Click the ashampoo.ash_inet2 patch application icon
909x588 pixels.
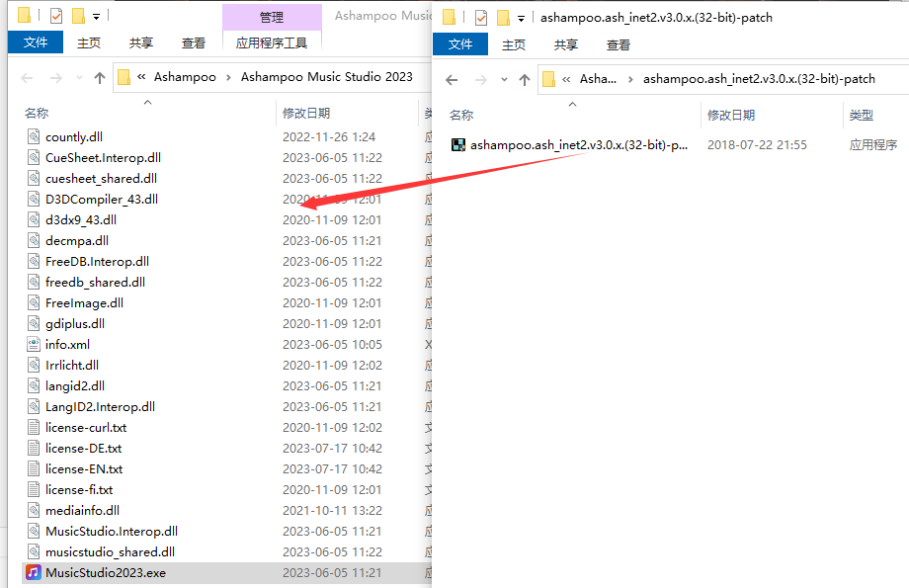[x=458, y=145]
